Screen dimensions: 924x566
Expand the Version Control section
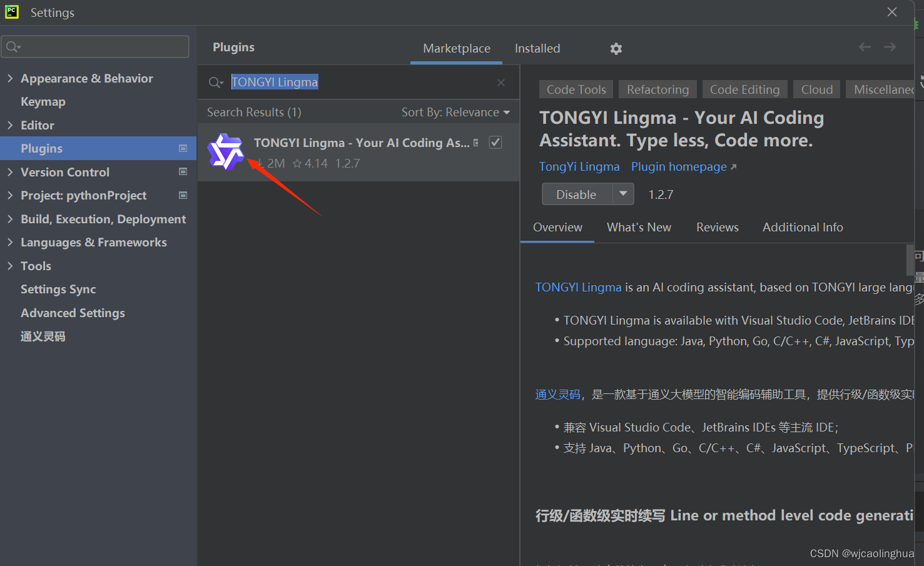click(x=10, y=172)
